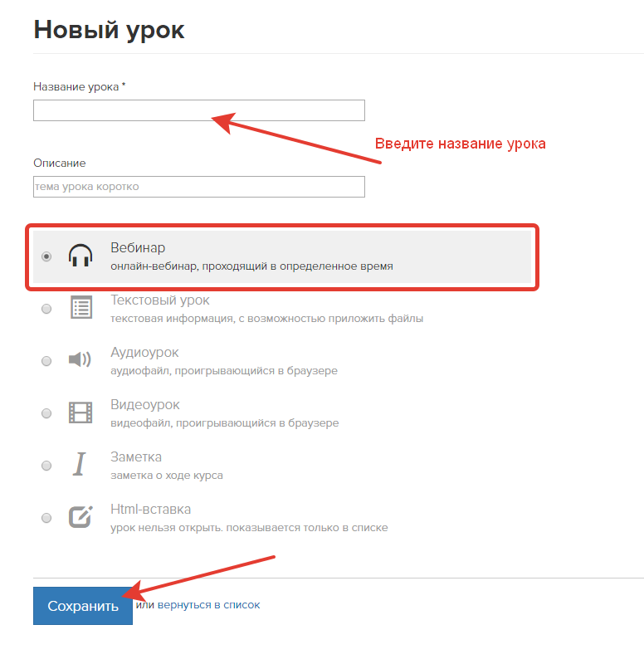Click the Html-вставка option label
The width and height of the screenshot is (644, 659).
[150, 510]
